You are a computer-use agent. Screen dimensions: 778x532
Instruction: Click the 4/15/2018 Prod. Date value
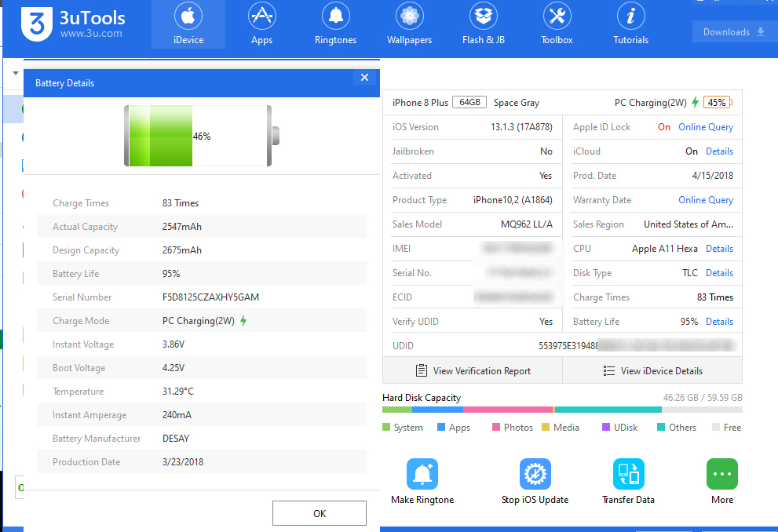[x=713, y=176]
